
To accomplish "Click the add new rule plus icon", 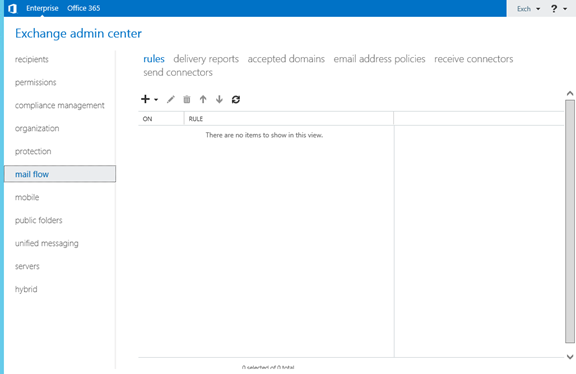I will (x=145, y=99).
